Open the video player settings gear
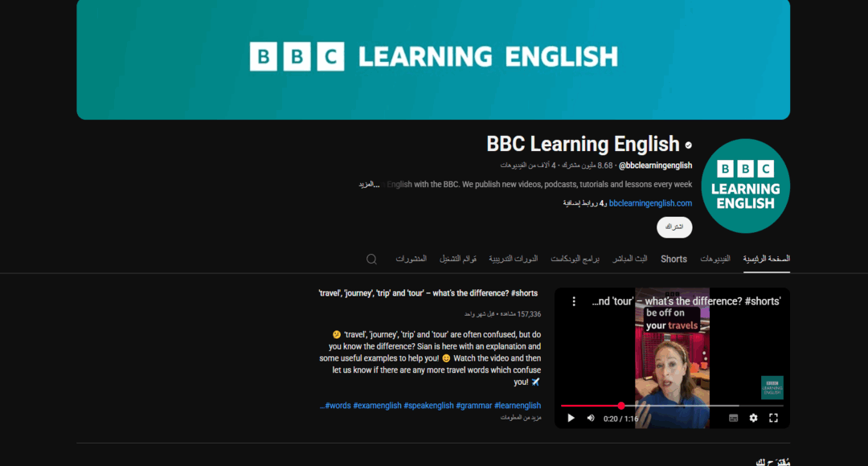The width and height of the screenshot is (868, 466). [x=753, y=418]
